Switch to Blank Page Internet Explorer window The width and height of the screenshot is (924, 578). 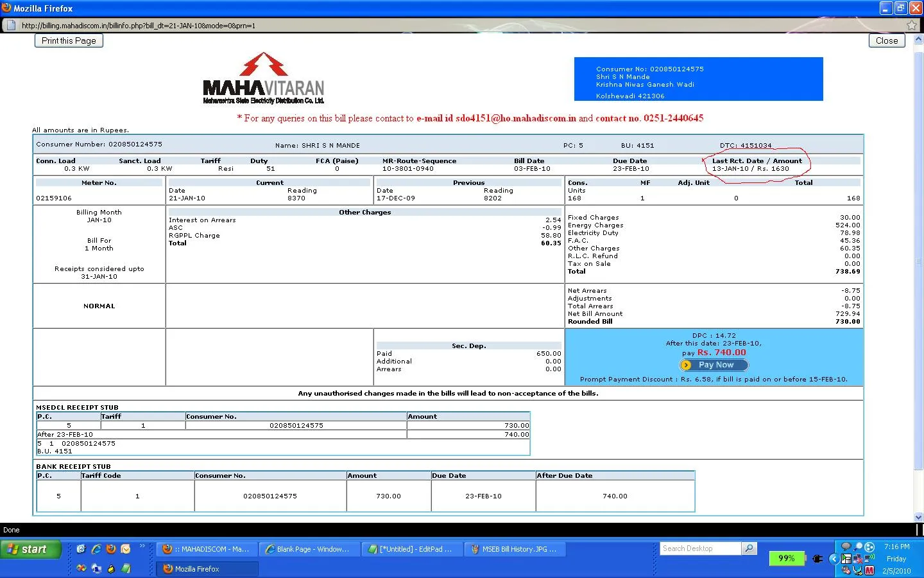(309, 549)
